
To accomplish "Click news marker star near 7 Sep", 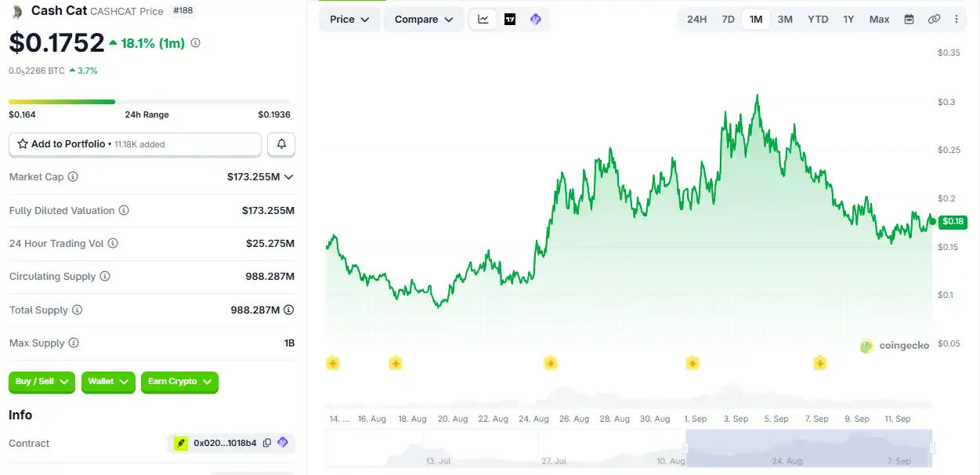I will click(820, 363).
